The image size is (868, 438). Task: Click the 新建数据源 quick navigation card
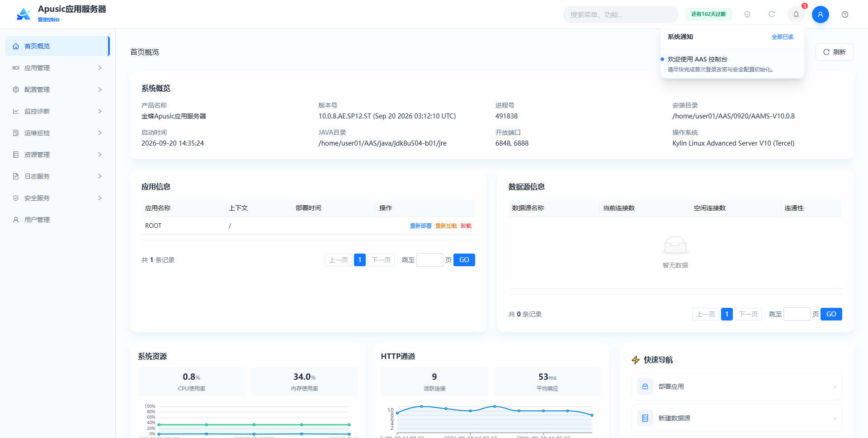click(736, 418)
